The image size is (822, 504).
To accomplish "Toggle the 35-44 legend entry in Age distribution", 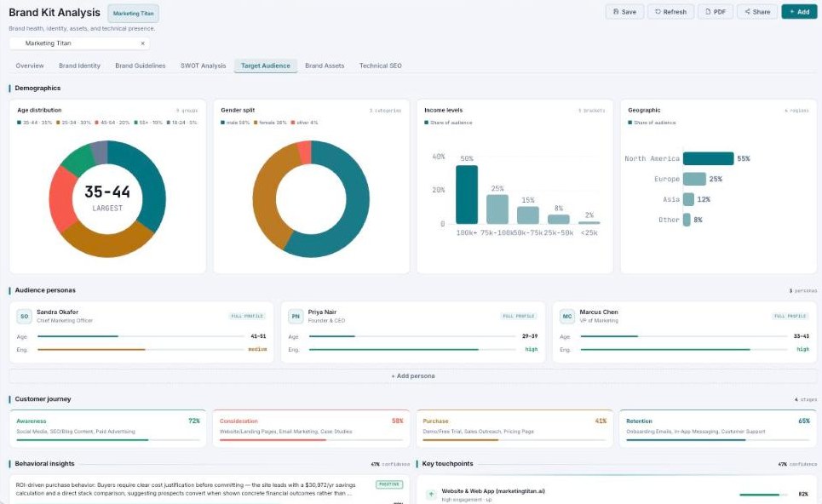I will [x=35, y=123].
